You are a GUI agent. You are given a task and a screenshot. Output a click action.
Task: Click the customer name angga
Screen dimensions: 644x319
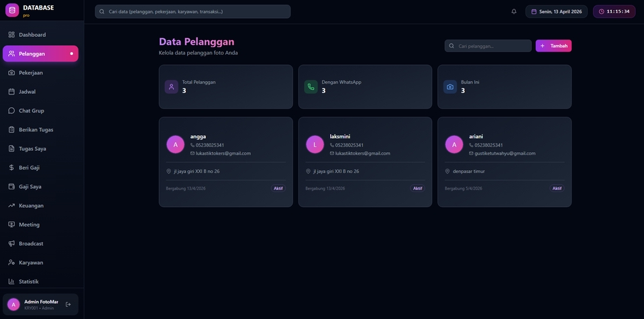[198, 136]
